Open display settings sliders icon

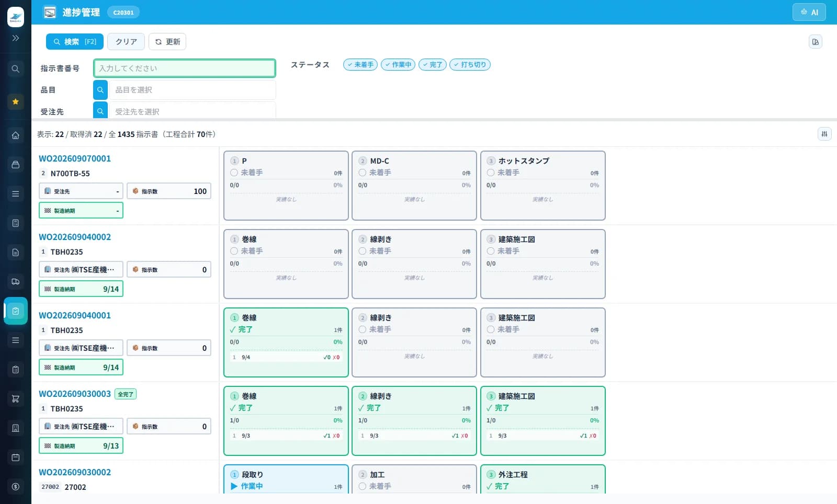(x=824, y=134)
